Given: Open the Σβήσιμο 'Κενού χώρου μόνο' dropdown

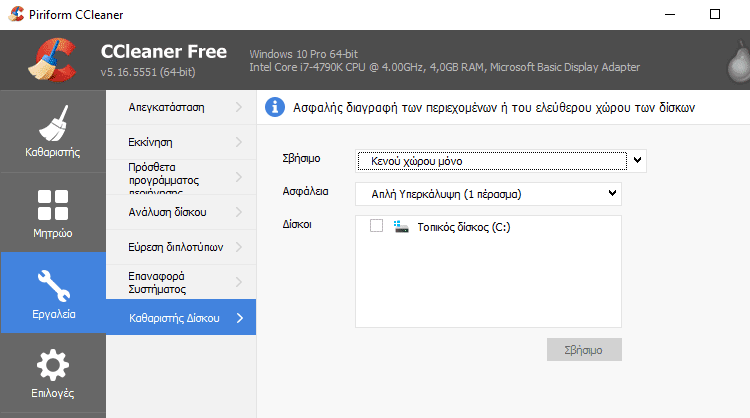Looking at the screenshot, I should click(x=501, y=161).
